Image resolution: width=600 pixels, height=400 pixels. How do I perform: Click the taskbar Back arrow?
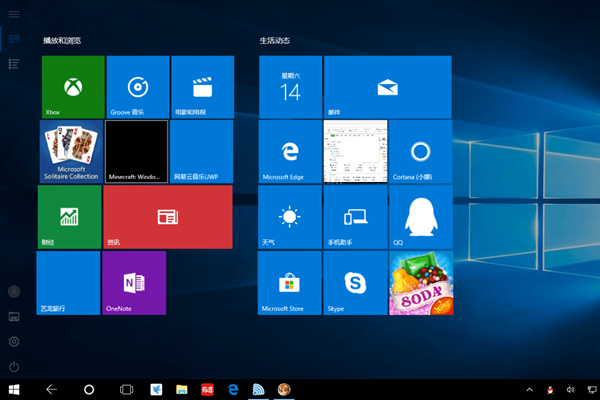51,390
